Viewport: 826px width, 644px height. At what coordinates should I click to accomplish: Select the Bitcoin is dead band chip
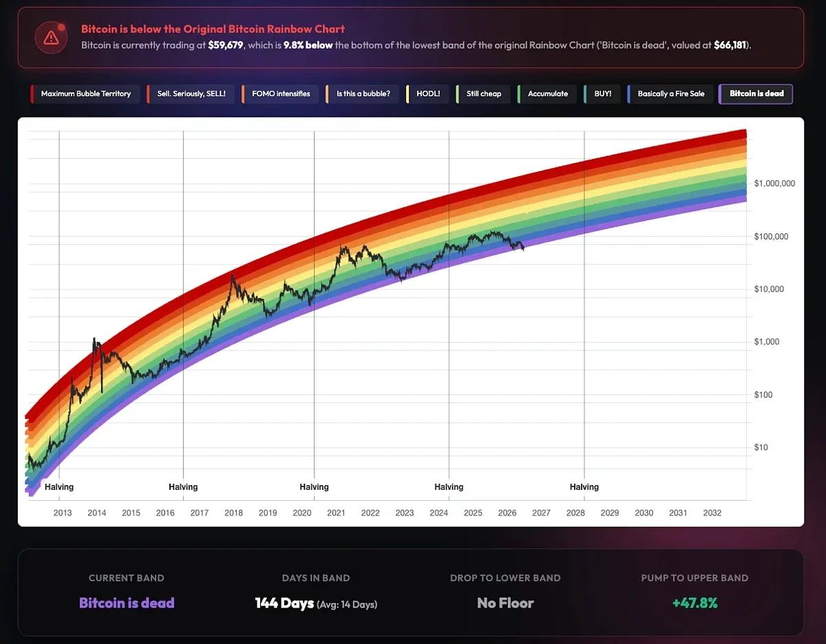pyautogui.click(x=756, y=94)
